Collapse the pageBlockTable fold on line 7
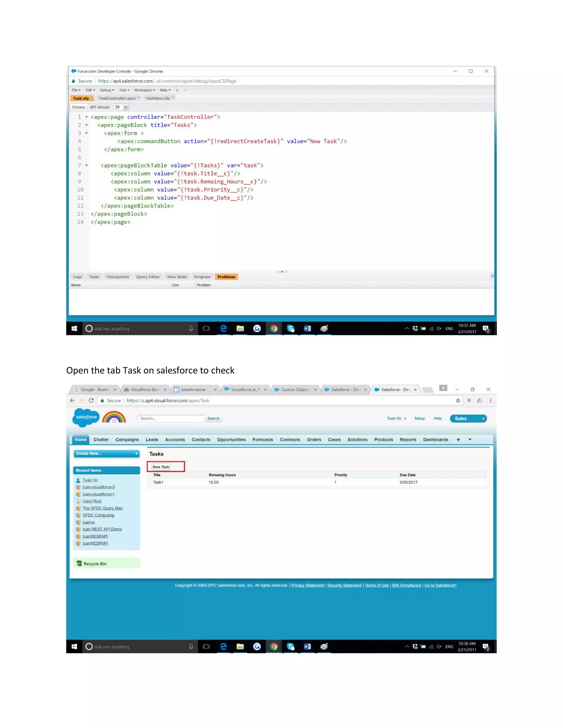This screenshot has width=563, height=728. [86, 165]
